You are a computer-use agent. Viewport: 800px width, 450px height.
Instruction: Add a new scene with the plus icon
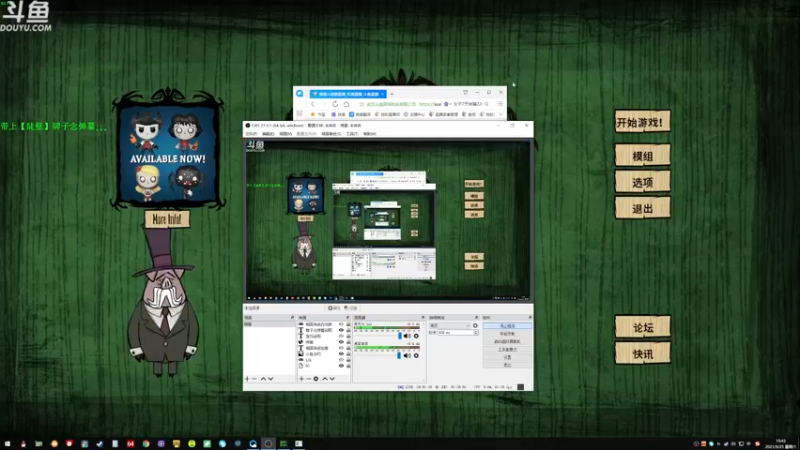point(247,379)
